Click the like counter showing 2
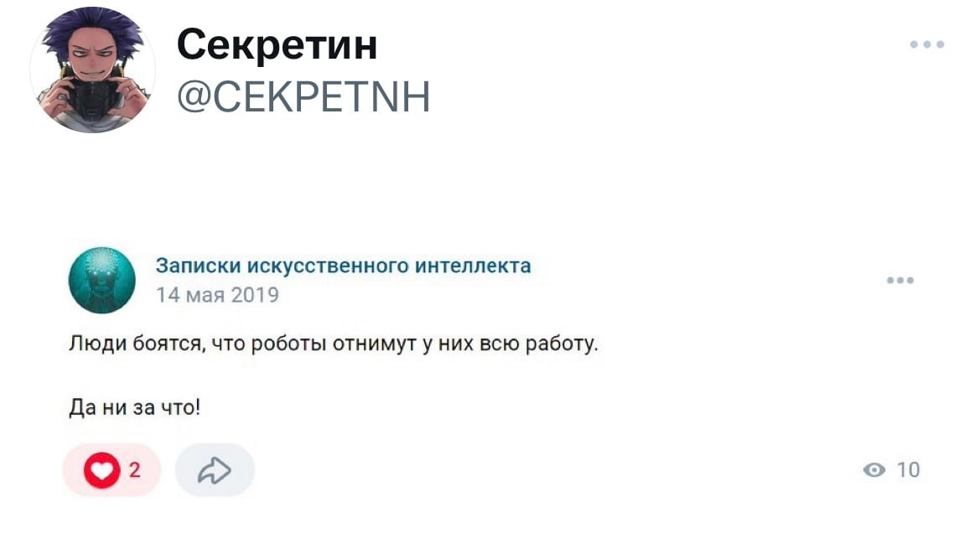The image size is (980, 538). (133, 470)
